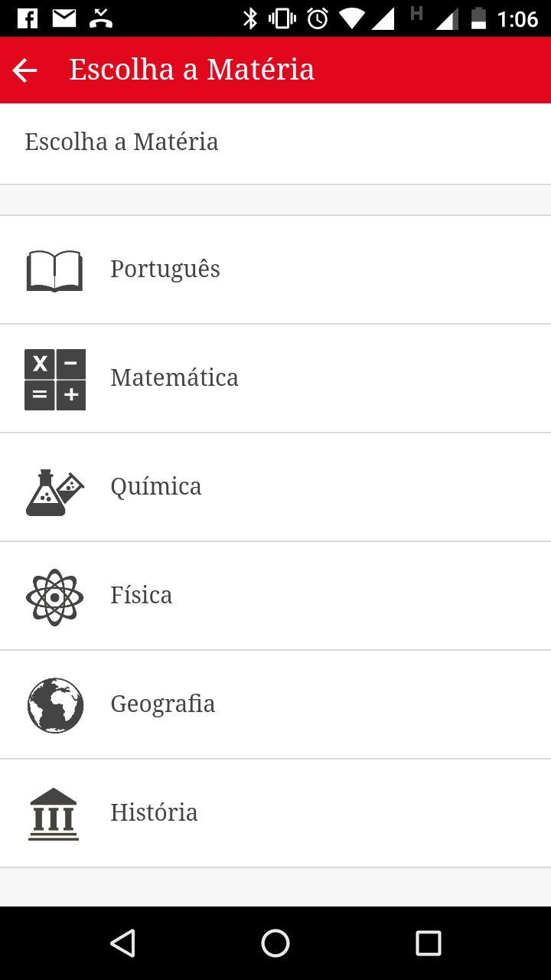
Task: Open the Português subject
Action: click(275, 269)
